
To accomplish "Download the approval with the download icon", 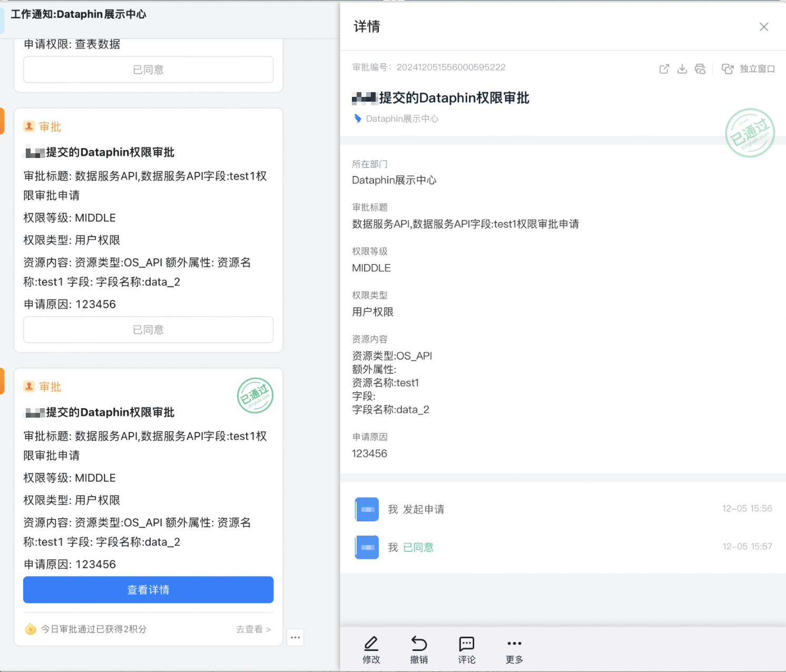I will click(x=682, y=69).
